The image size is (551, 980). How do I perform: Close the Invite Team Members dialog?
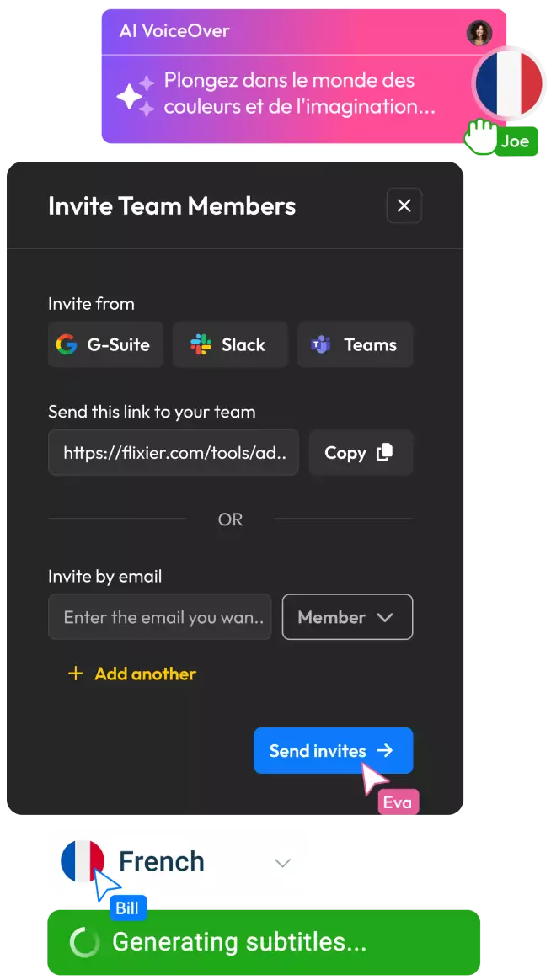404,205
